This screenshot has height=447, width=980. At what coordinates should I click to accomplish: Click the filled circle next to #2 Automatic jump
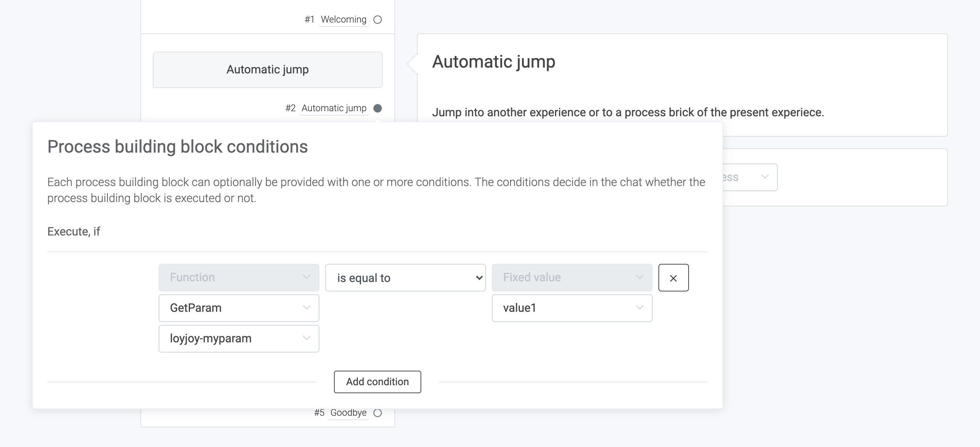click(378, 108)
